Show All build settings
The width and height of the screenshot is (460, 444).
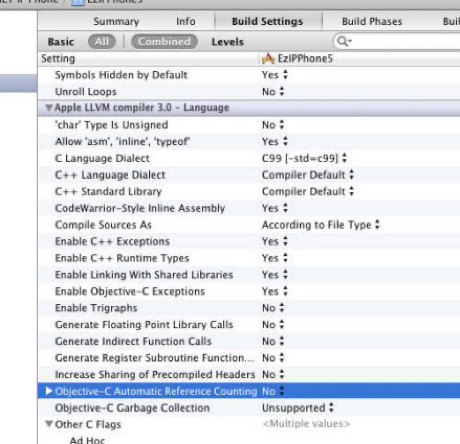(102, 42)
